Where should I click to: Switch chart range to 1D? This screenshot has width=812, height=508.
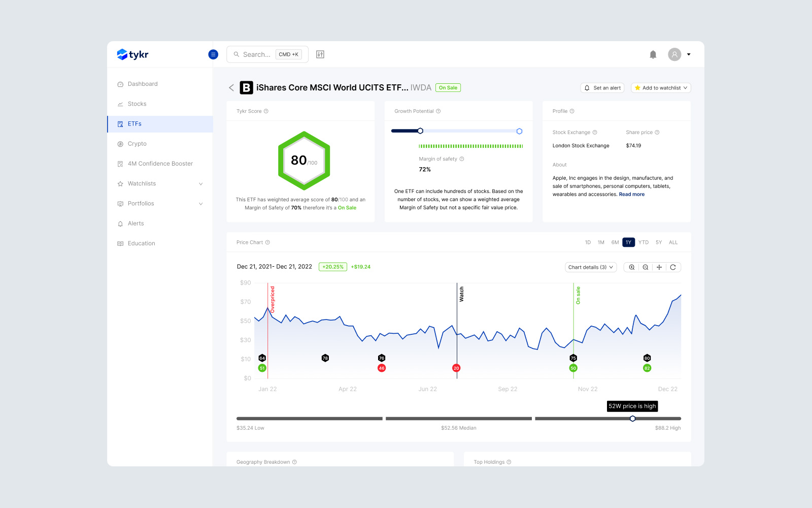coord(588,242)
